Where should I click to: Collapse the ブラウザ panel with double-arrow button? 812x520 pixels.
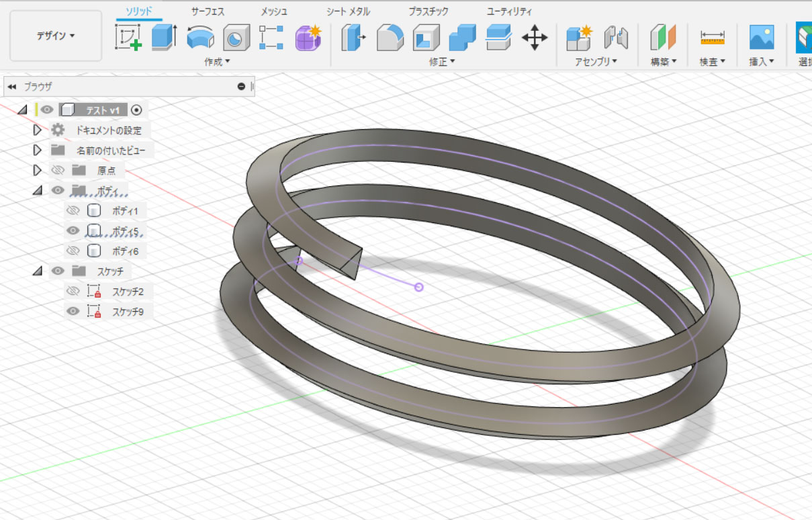(x=12, y=87)
